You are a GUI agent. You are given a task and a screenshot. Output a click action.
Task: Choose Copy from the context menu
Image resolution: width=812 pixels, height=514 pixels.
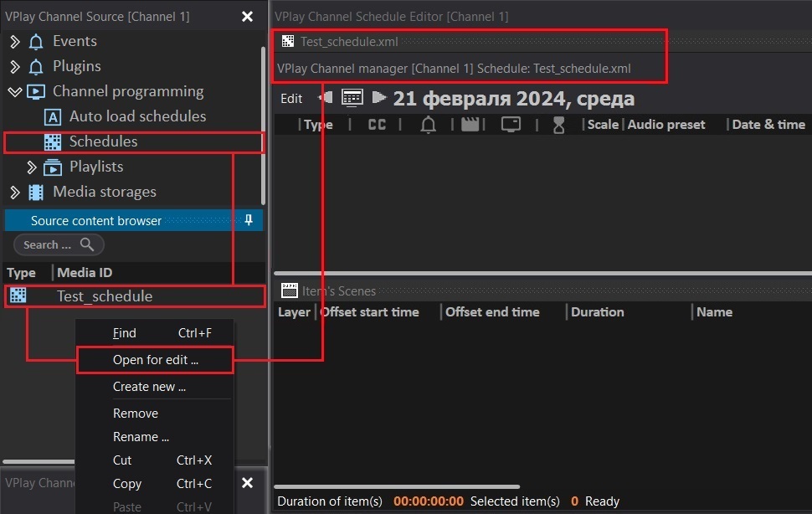pyautogui.click(x=155, y=484)
